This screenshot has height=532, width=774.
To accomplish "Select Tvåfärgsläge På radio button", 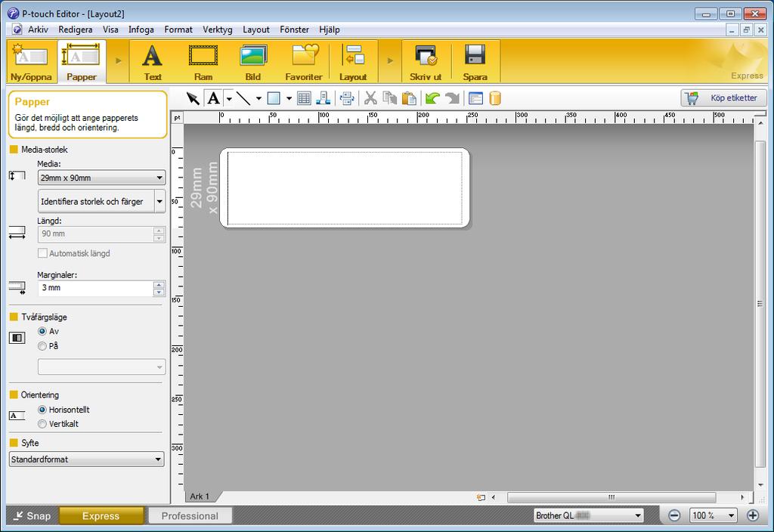I will (x=42, y=346).
